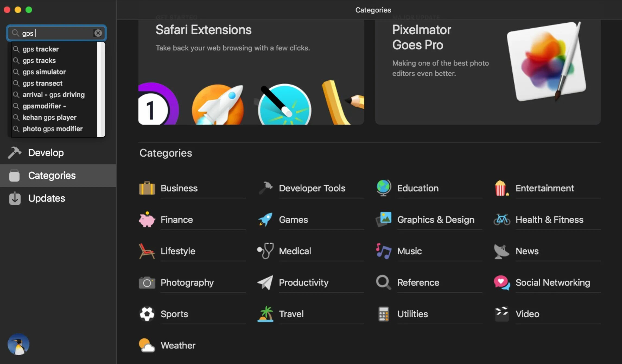
Task: Click the suggestions list scrollbar
Action: pyautogui.click(x=101, y=89)
